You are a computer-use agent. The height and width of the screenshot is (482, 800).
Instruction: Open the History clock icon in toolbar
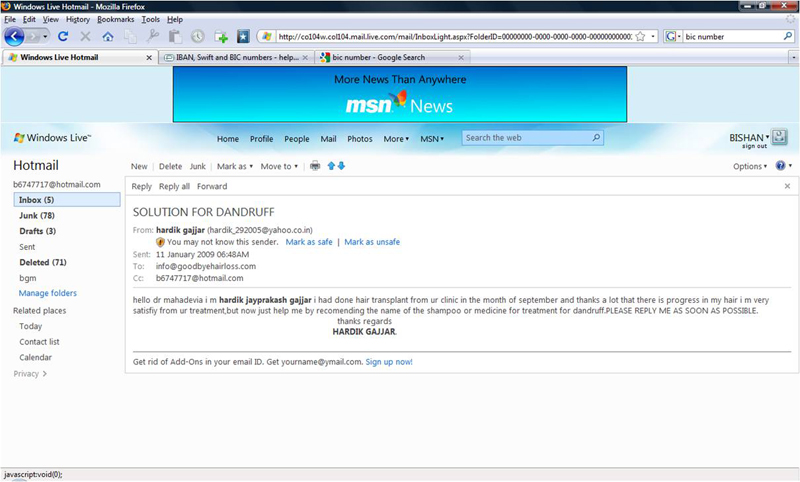point(198,37)
